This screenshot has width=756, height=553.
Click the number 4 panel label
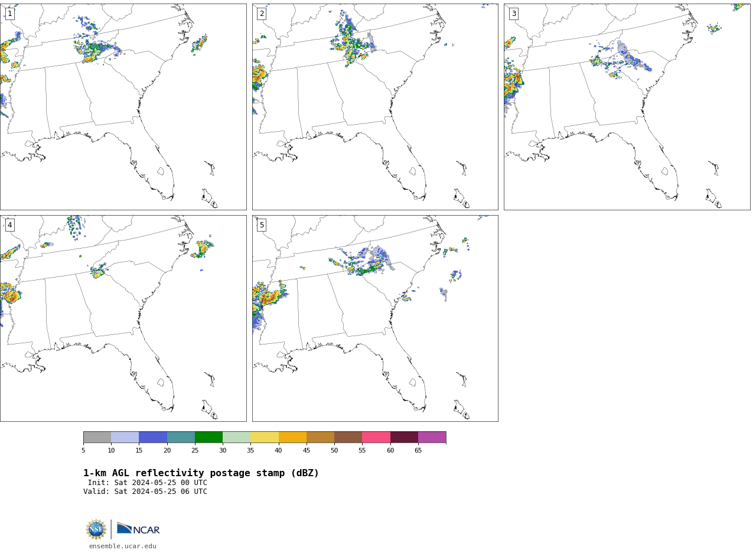click(9, 225)
